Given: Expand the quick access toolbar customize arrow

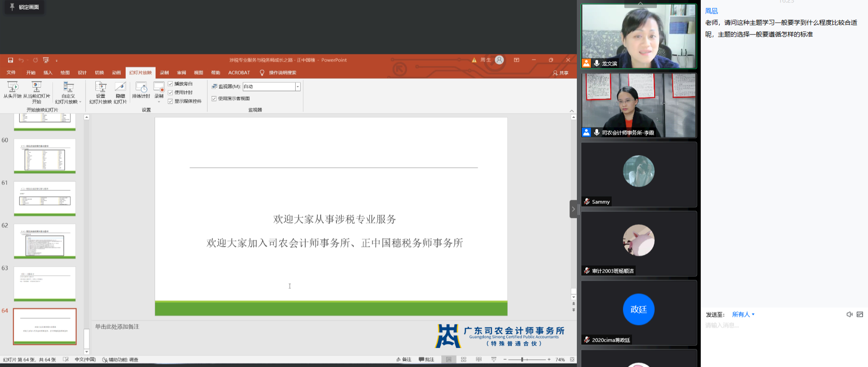Looking at the screenshot, I should [57, 61].
